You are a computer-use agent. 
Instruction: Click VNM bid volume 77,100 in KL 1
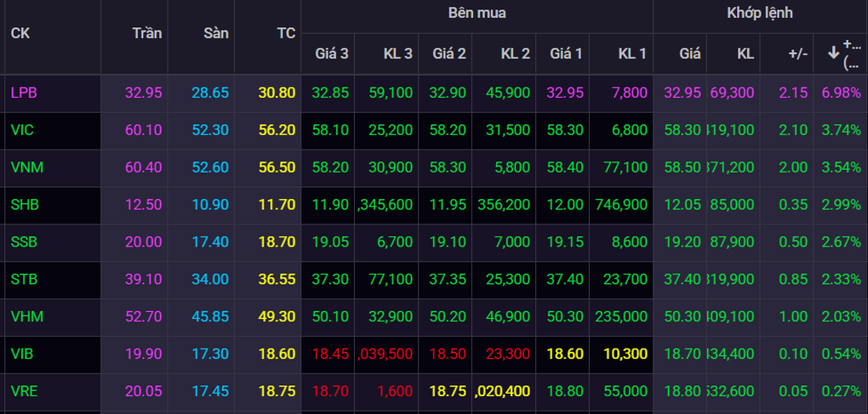(x=625, y=167)
